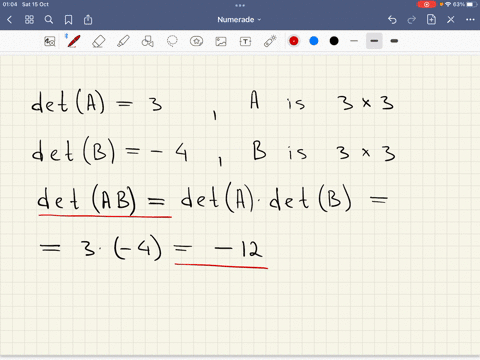
Task: Tap the multitasking three dots
Action: click(240, 5)
